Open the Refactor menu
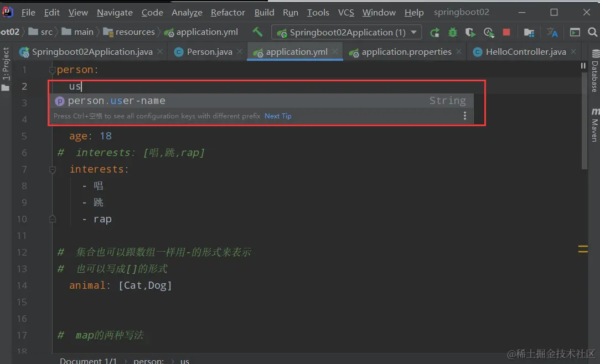The image size is (600, 364). 227,13
